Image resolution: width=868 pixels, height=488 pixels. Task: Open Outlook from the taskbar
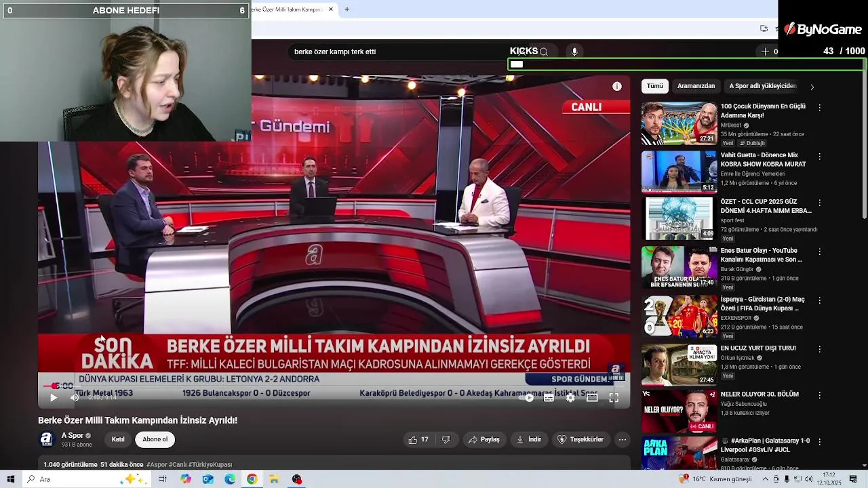click(x=208, y=479)
